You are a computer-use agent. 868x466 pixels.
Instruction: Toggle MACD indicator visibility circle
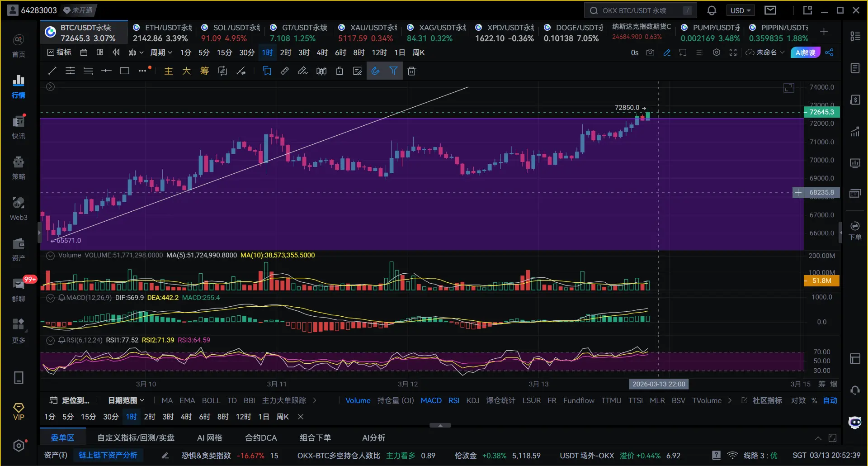point(51,298)
